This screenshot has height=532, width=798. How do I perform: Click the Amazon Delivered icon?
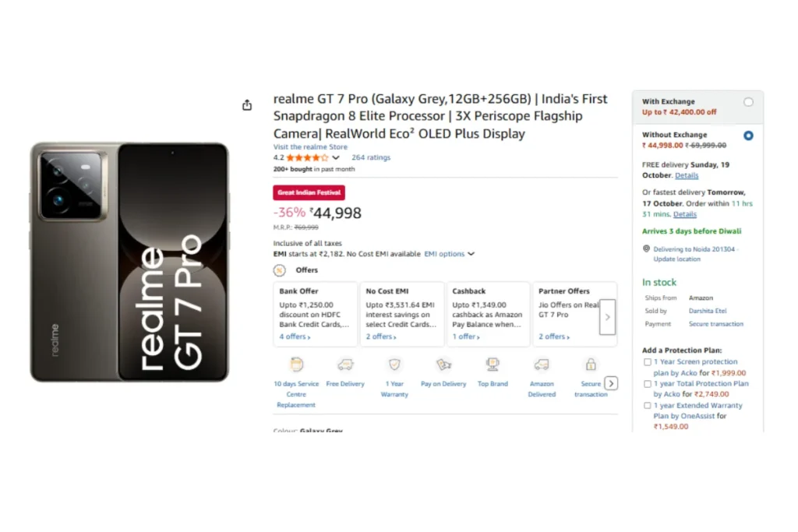pos(542,365)
